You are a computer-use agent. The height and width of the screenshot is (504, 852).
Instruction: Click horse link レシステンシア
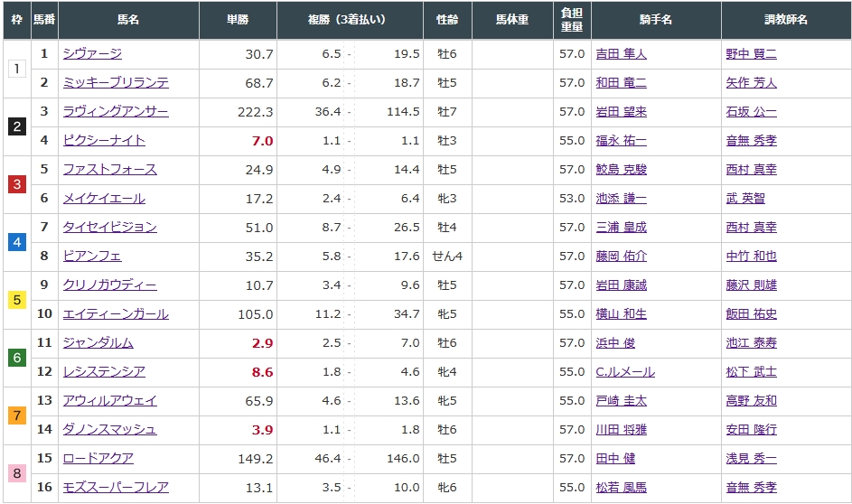[x=104, y=372]
